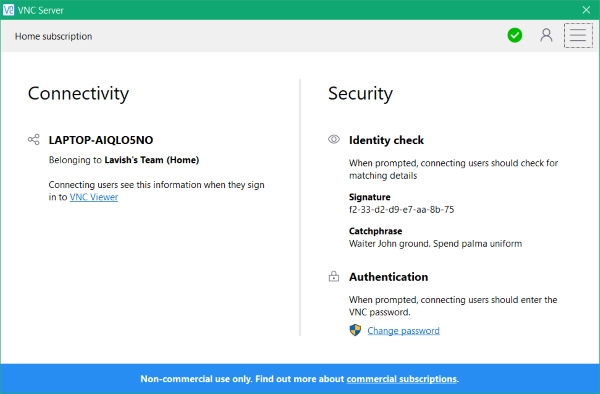Click the Security heading
The height and width of the screenshot is (394, 600).
point(360,94)
